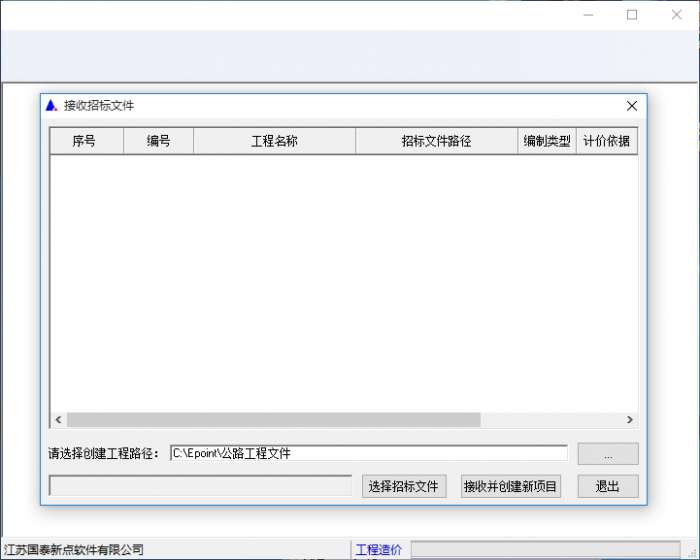
Task: Click the 请选择创建工程路径 label
Action: point(104,454)
